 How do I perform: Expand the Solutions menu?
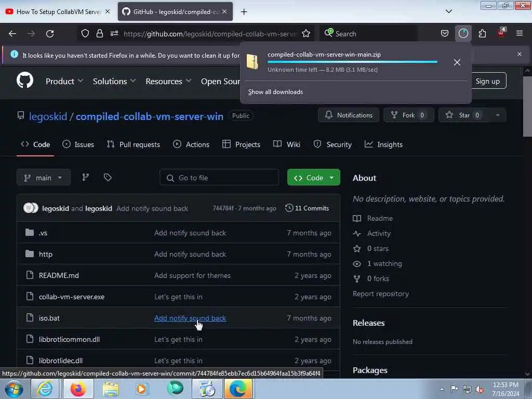click(x=114, y=81)
